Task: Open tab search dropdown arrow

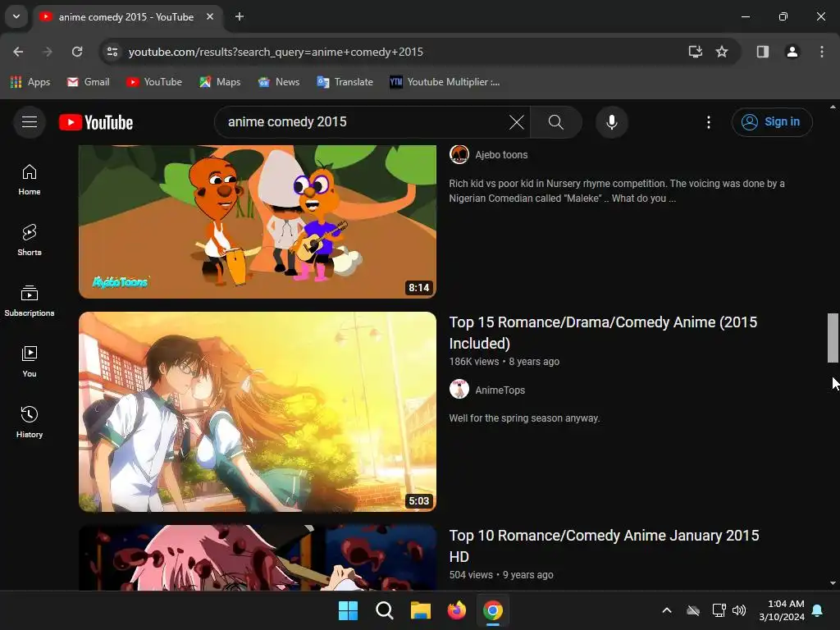Action: 16,16
